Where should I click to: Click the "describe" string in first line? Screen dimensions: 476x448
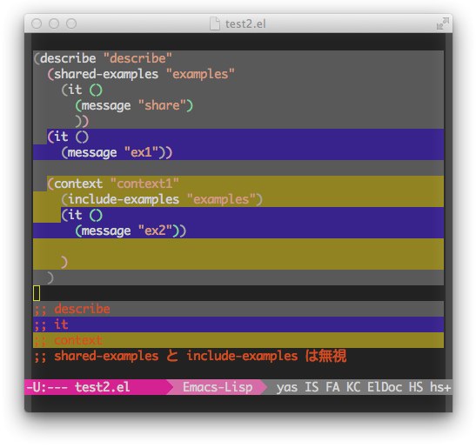(x=137, y=58)
